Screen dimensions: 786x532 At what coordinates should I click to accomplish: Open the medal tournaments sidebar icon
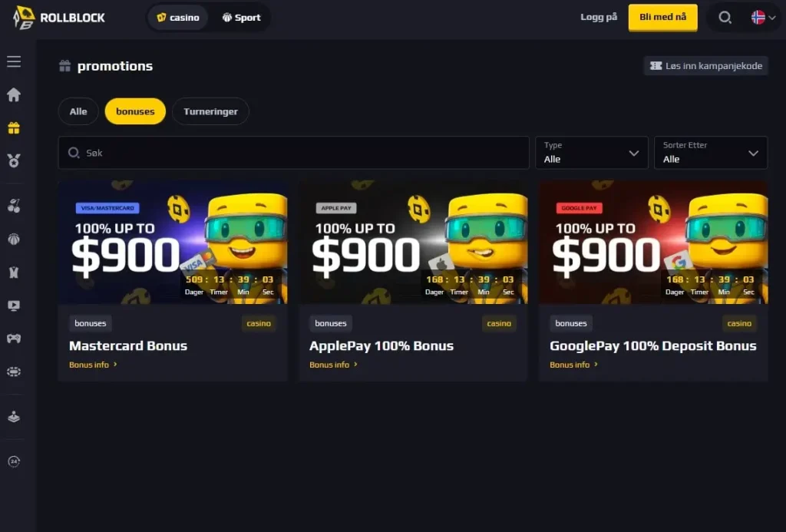14,160
